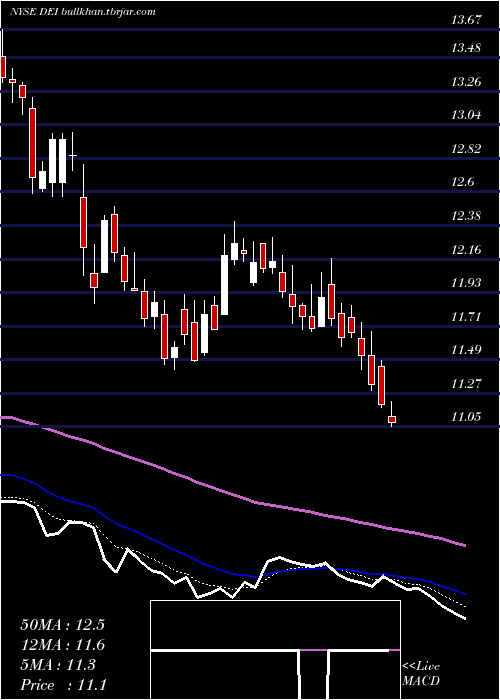Select the 13.48 price axis label
Viewport: 500px width, 700px height.
[466, 48]
